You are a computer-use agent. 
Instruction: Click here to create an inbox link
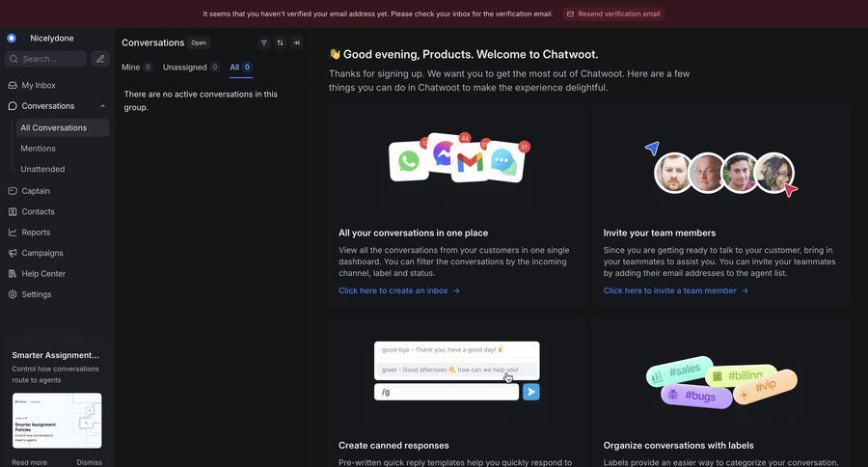(393, 290)
